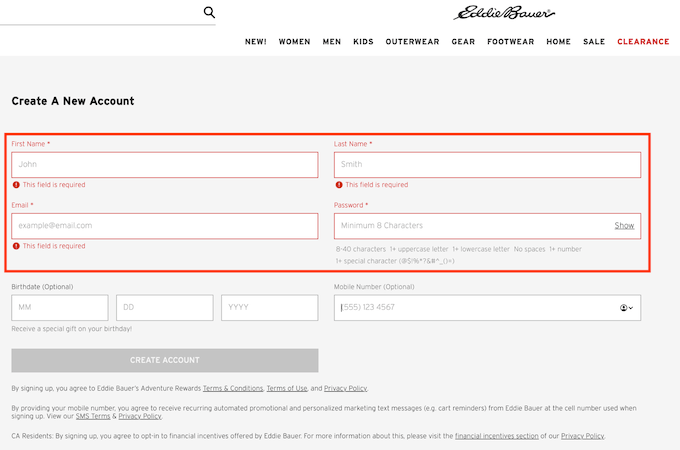Click the CREATE ACCOUNT button
This screenshot has height=450, width=680.
coord(165,360)
